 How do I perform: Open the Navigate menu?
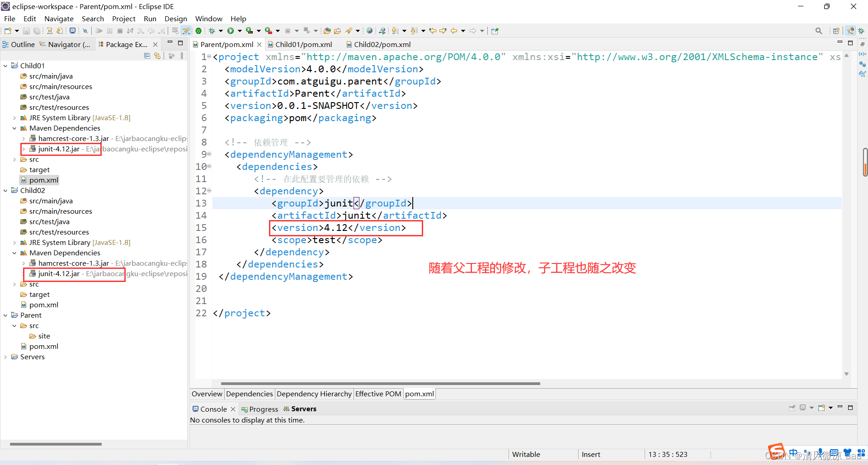pos(59,19)
